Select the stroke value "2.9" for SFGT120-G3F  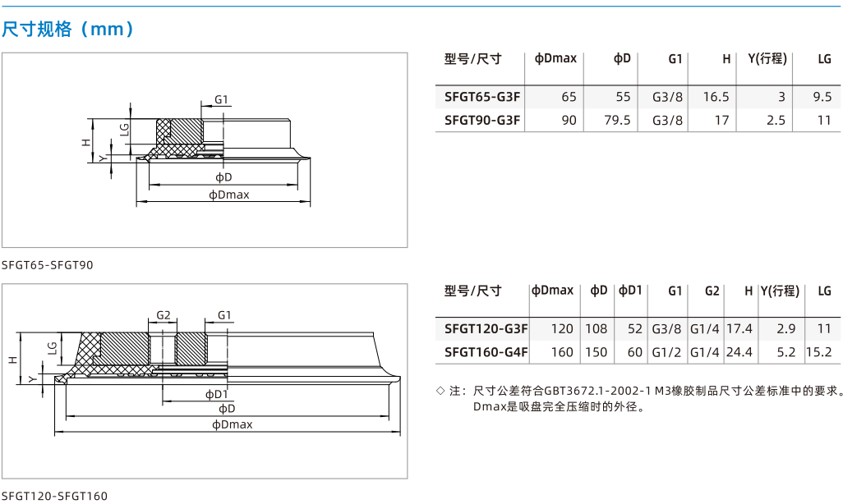coord(786,329)
